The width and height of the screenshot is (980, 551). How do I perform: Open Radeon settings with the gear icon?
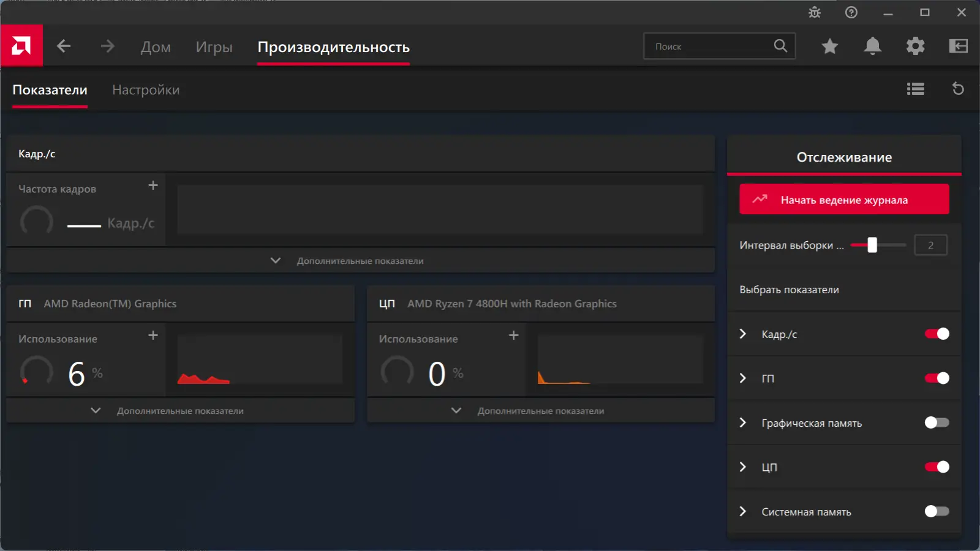(x=915, y=46)
